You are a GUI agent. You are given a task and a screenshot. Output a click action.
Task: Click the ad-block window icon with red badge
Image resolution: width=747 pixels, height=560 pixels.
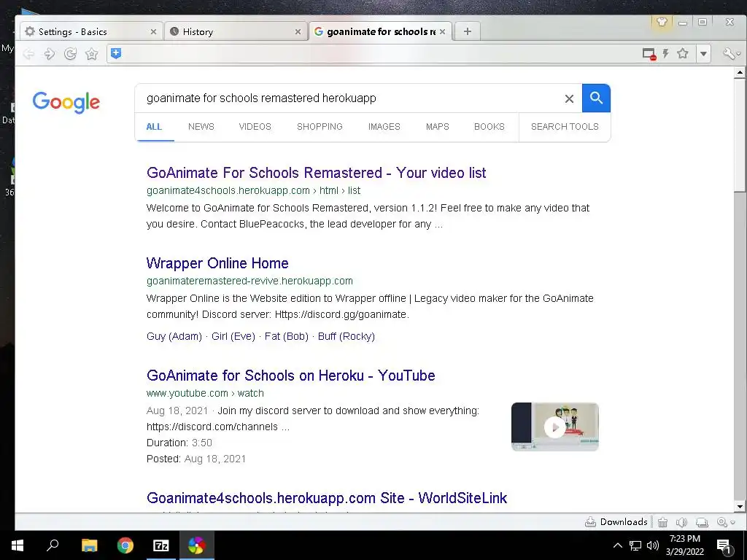(x=649, y=54)
